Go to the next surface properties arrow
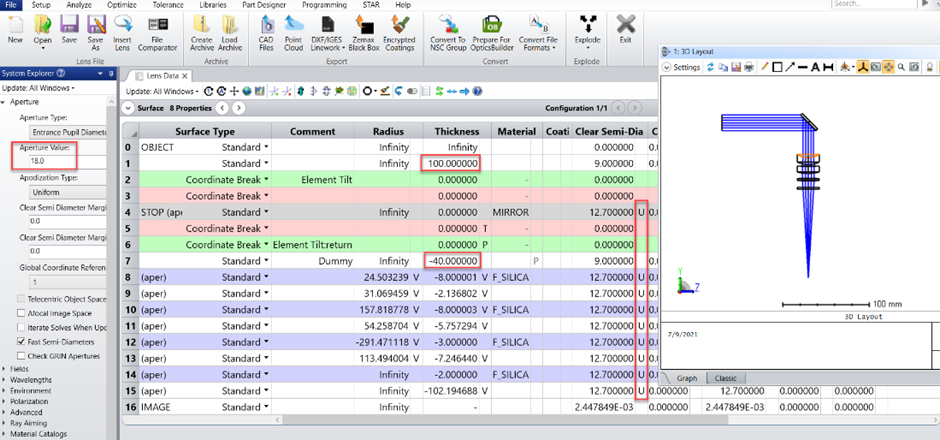This screenshot has width=940, height=440. pyautogui.click(x=240, y=108)
